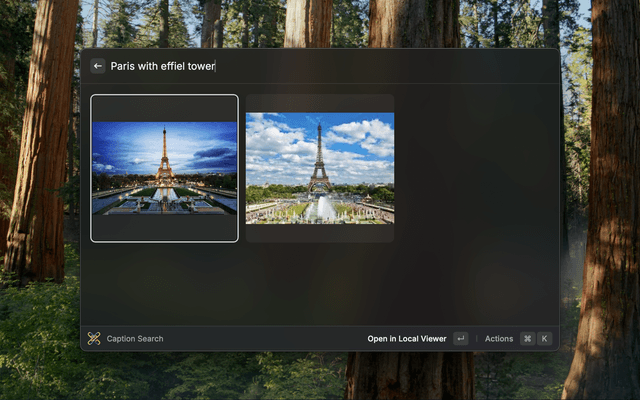Click the word 'Paris' in search query
This screenshot has width=640, height=400.
point(122,66)
